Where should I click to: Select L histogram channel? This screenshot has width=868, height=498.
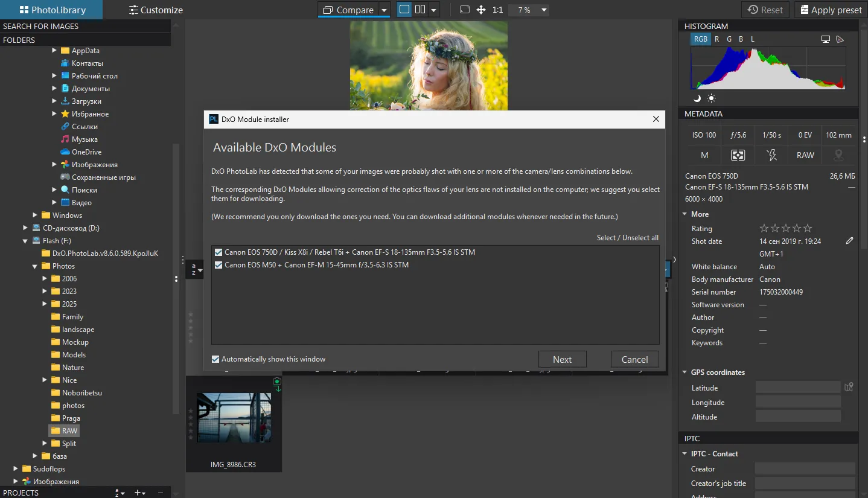pos(753,39)
